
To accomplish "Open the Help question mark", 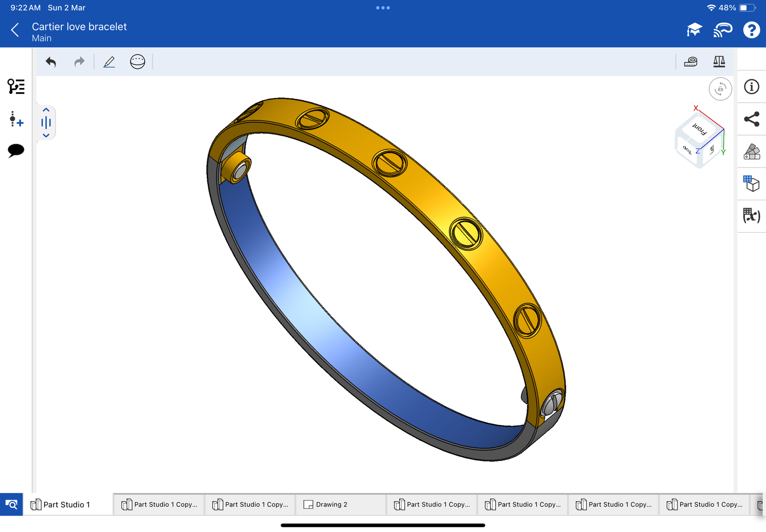I will click(x=751, y=30).
